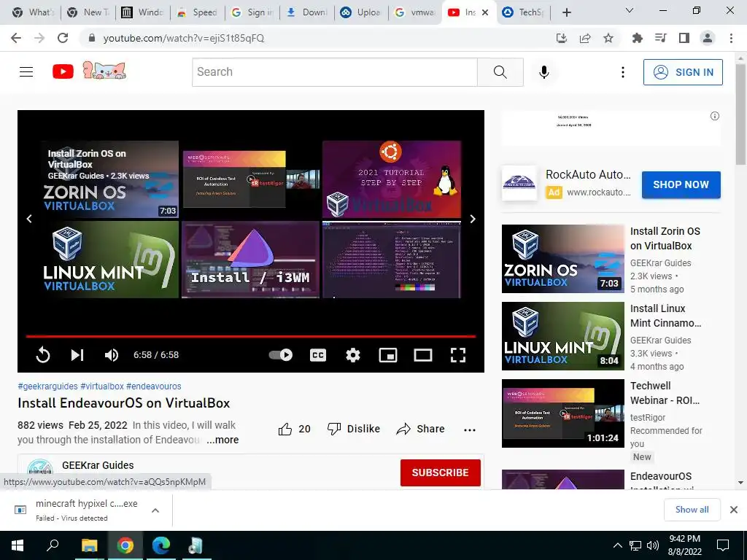
Task: Open #endeavouros hashtag link
Action: [154, 386]
